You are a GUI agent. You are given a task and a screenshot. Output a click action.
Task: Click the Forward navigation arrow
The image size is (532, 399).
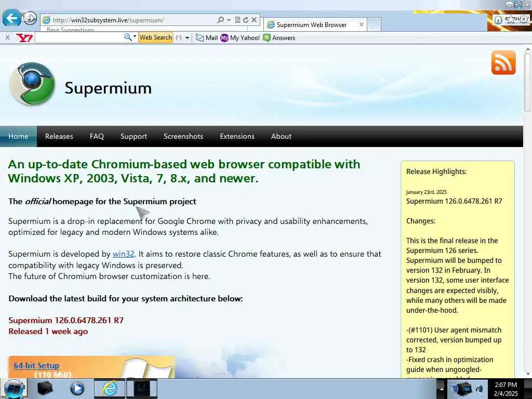click(30, 18)
